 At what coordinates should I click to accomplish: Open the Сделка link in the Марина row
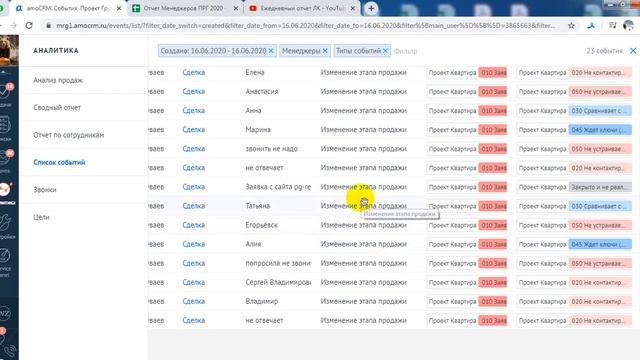[x=193, y=129]
